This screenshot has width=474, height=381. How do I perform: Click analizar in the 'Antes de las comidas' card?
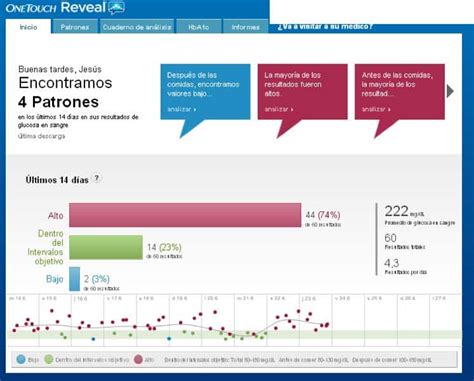tap(376, 109)
